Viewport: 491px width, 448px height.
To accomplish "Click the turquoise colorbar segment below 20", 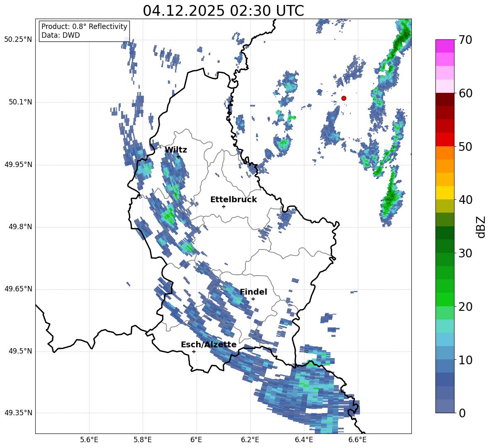I will 445,326.
